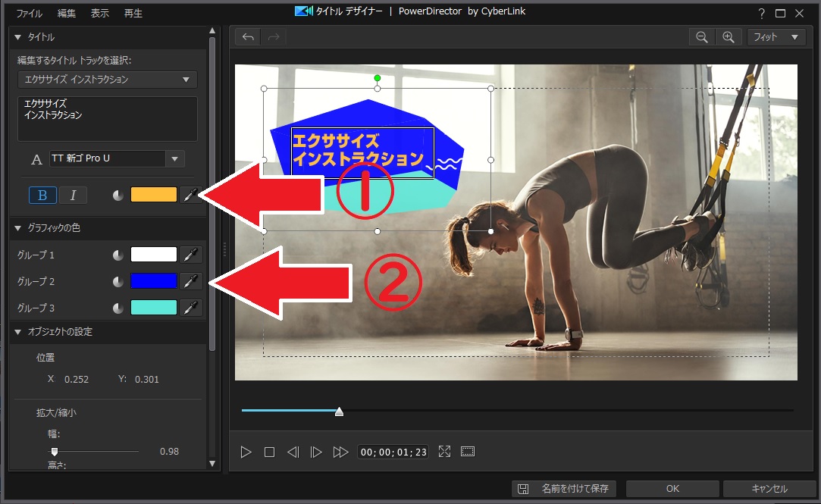Open the 表示 menu

point(100,13)
